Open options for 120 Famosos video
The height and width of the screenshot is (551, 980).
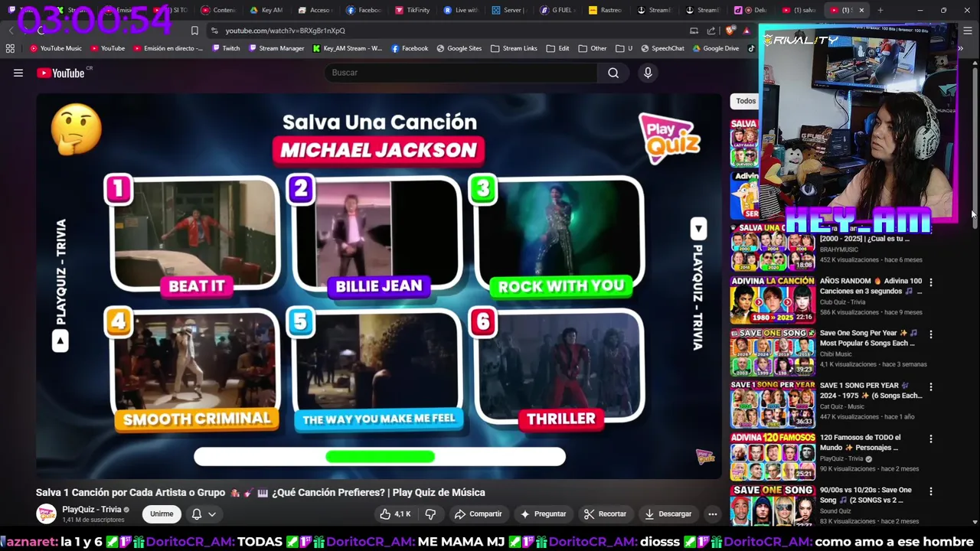(x=931, y=439)
